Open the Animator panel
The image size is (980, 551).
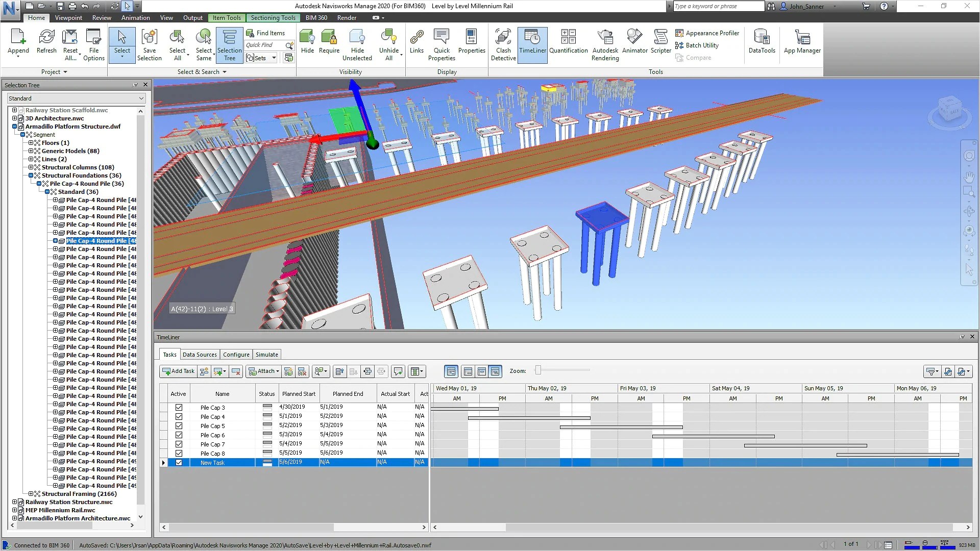click(x=634, y=44)
